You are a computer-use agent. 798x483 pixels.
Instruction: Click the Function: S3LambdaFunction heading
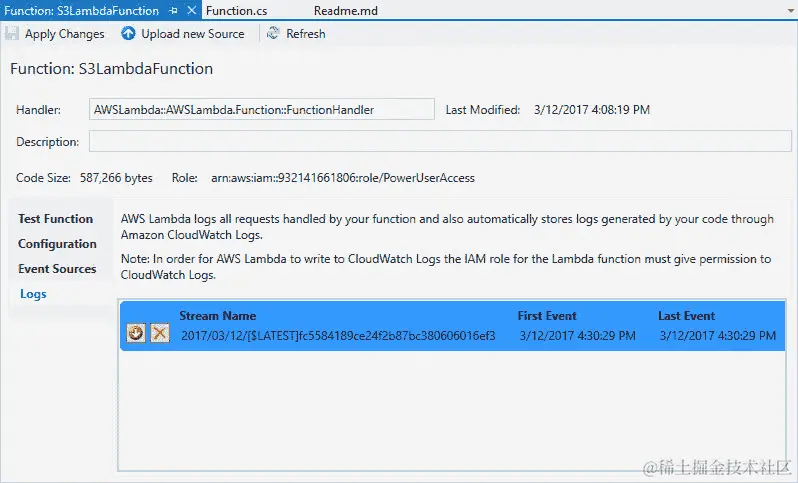tap(111, 69)
